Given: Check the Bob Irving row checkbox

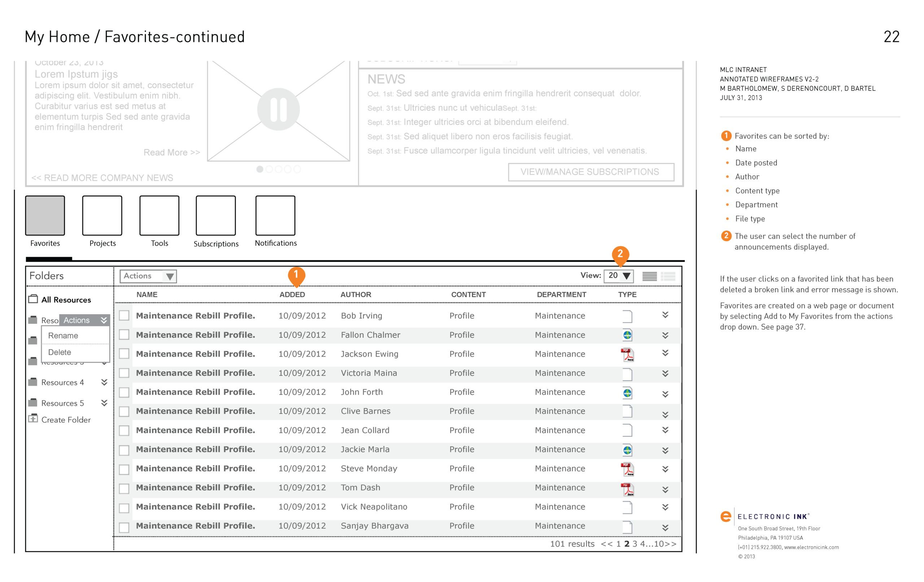Looking at the screenshot, I should click(124, 315).
